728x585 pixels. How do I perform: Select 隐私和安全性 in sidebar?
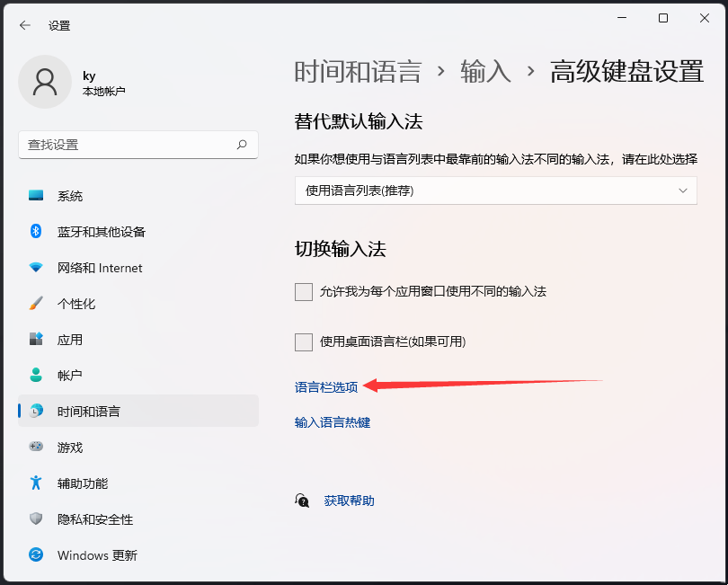(95, 519)
